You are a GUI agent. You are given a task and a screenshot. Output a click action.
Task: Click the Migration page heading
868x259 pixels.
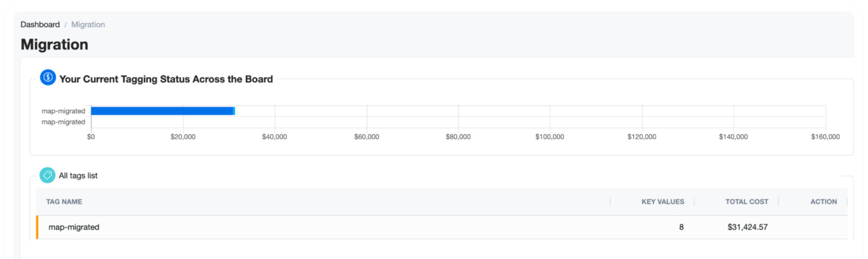point(54,45)
